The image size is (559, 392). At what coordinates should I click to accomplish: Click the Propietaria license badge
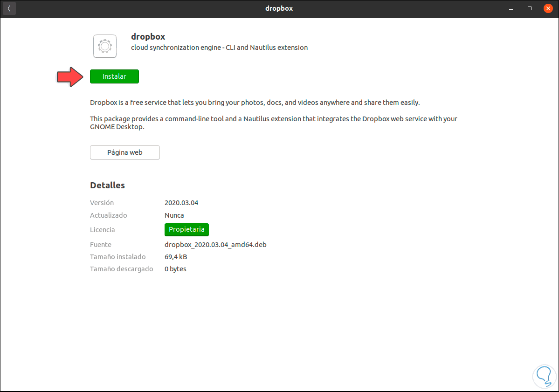(x=186, y=229)
